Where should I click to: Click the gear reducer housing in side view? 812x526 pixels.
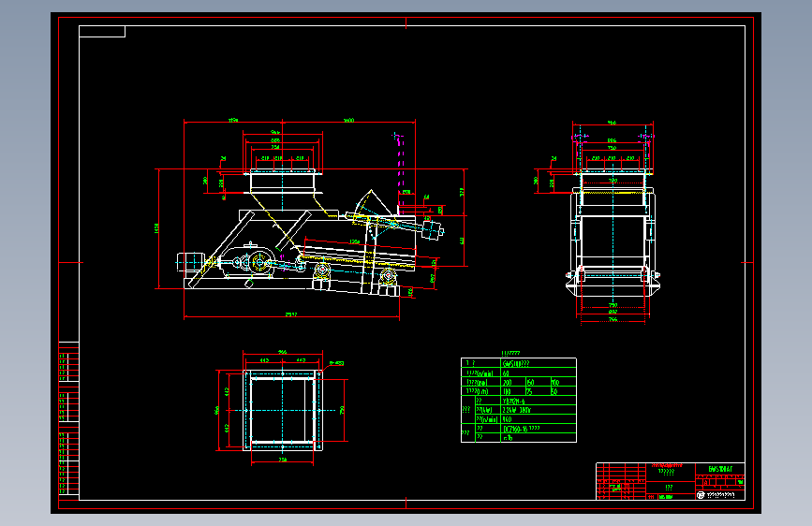[247, 260]
